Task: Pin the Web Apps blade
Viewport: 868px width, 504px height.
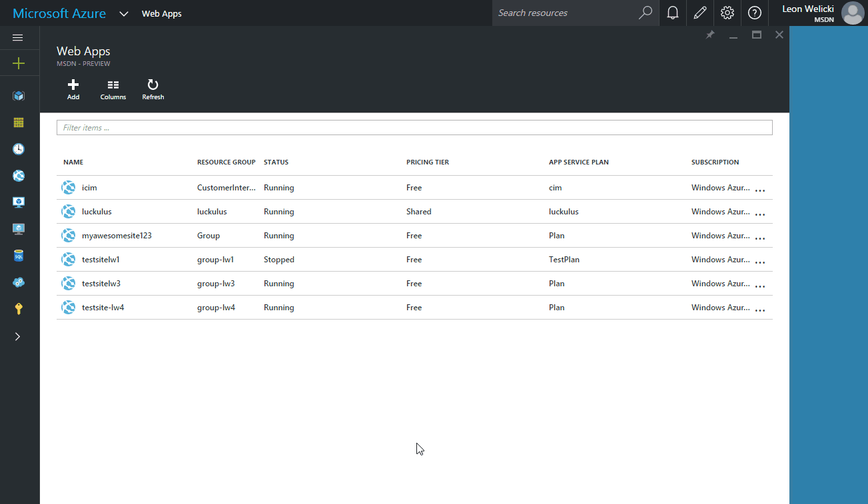Action: (x=709, y=35)
